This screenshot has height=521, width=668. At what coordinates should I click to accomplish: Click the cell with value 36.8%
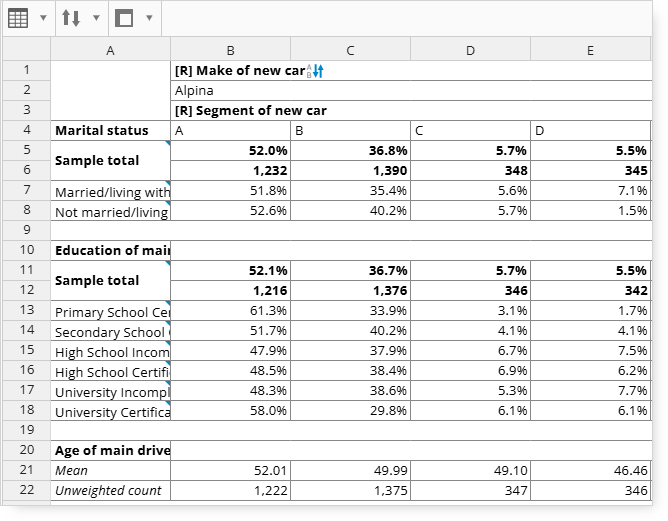(350, 150)
